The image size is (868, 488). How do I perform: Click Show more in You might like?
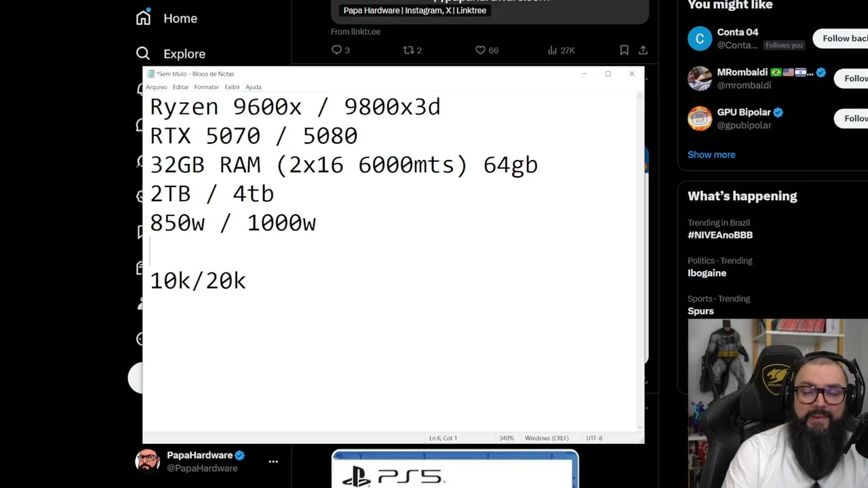click(x=711, y=155)
